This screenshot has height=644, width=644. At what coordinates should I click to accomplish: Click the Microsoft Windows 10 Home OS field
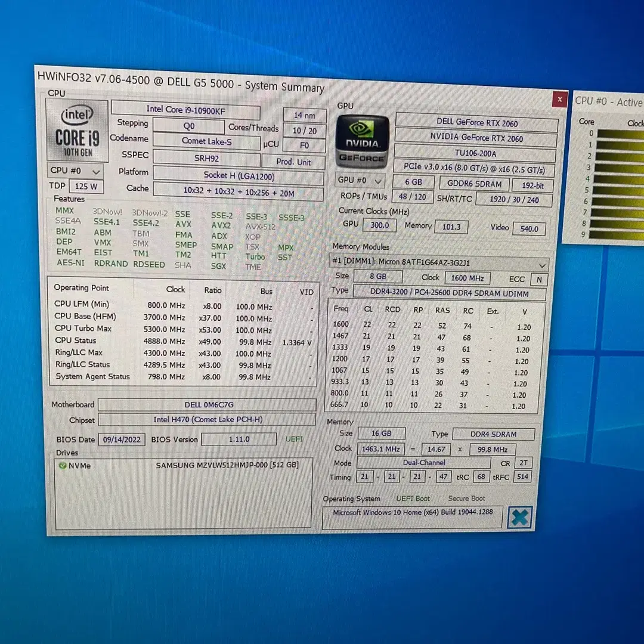(413, 517)
